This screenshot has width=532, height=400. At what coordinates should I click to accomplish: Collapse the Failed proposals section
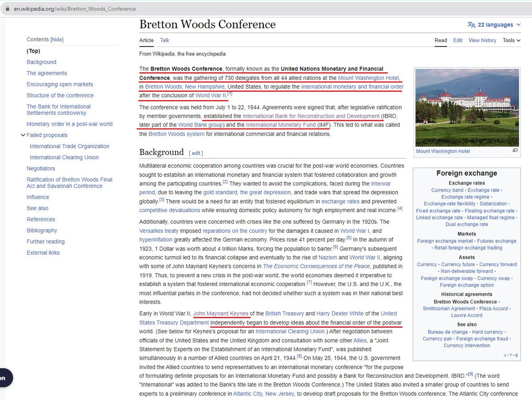[23, 135]
